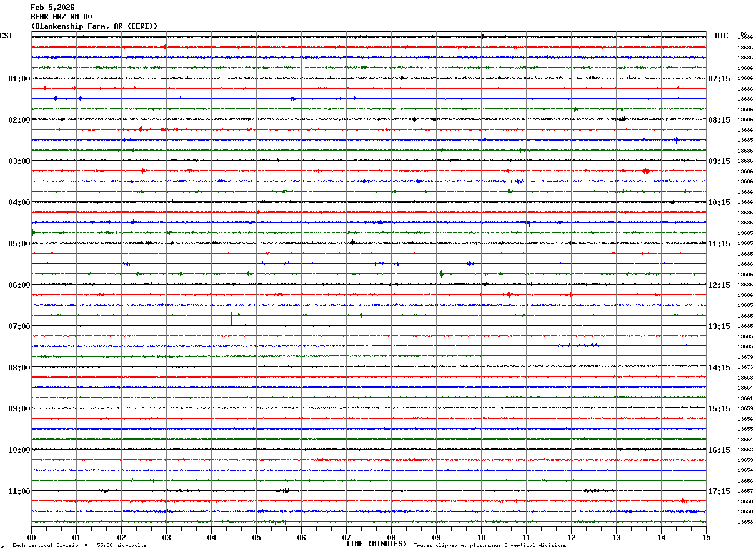Click the '01:00' CST time label
The image size is (756, 554).
19,78
